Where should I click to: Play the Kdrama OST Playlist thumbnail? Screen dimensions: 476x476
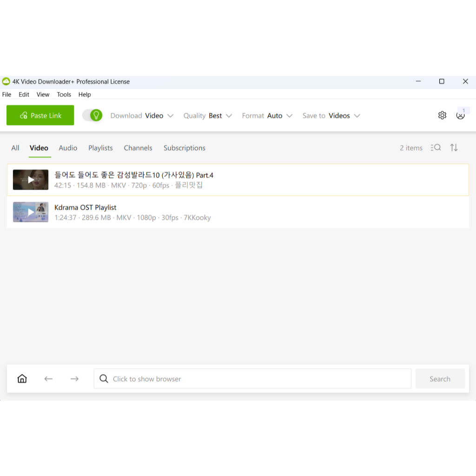point(31,212)
